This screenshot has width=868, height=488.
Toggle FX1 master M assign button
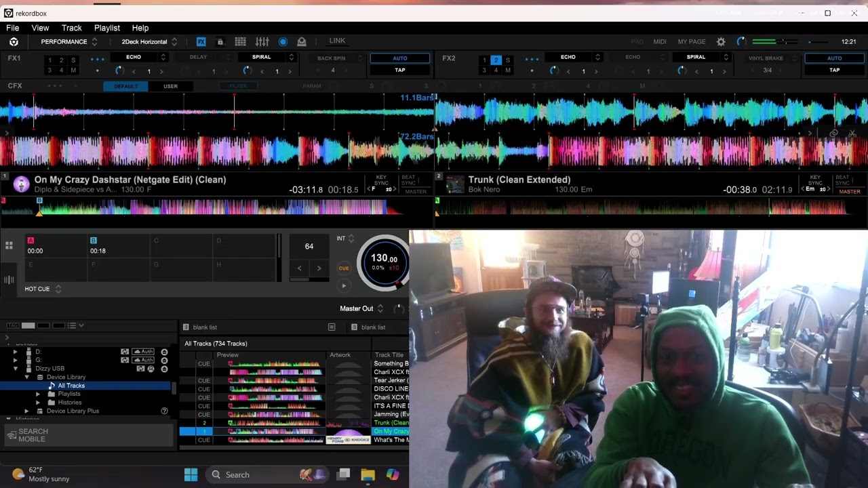coord(73,70)
